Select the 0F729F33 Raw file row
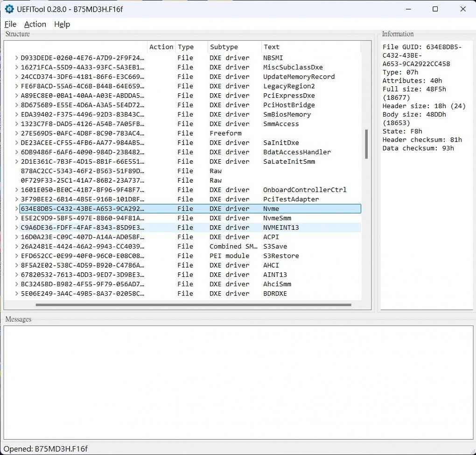476x455 pixels. [190, 180]
